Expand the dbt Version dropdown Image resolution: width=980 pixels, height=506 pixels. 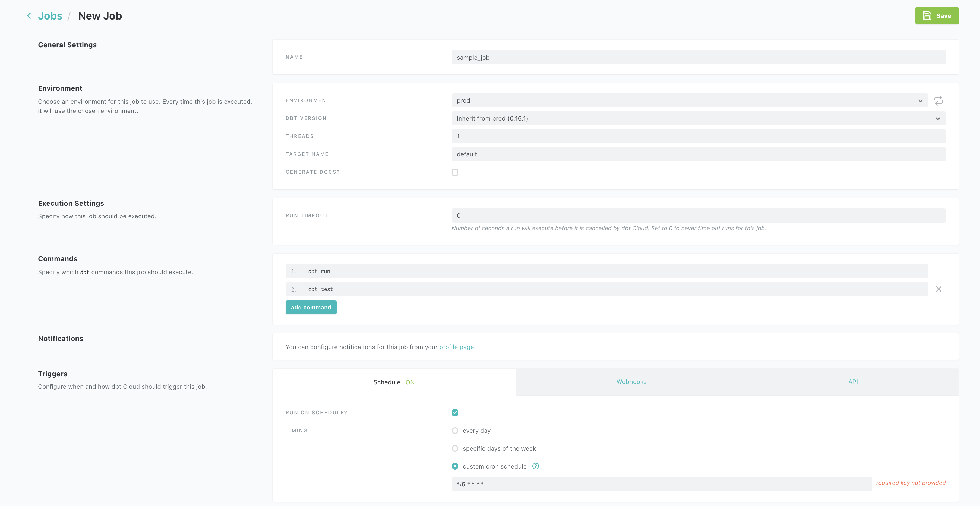(x=698, y=118)
